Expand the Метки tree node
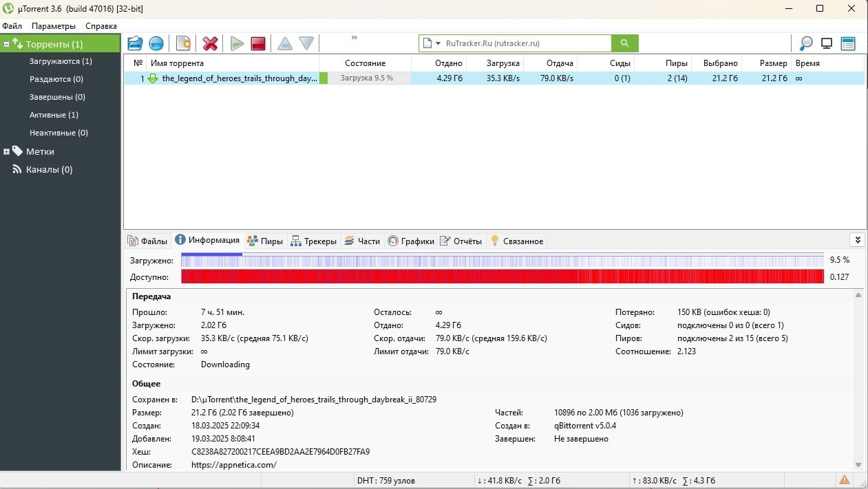This screenshot has width=868, height=489. pyautogui.click(x=6, y=151)
